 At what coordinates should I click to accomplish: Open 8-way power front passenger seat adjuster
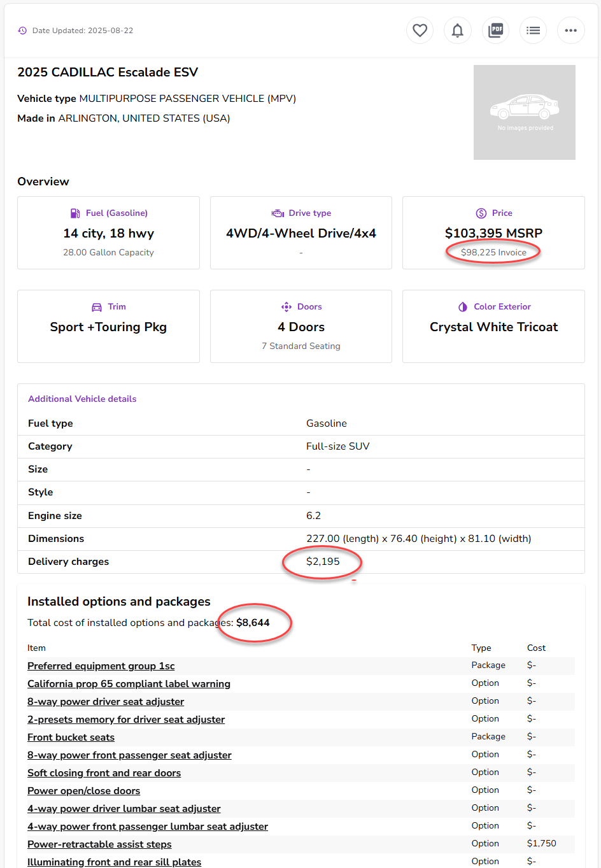click(129, 755)
